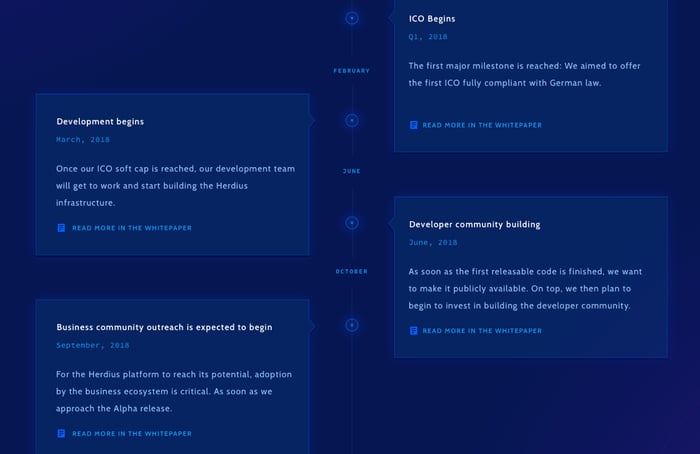Click document icon under Developer community building
Screen dimensions: 700x454
coord(414,330)
